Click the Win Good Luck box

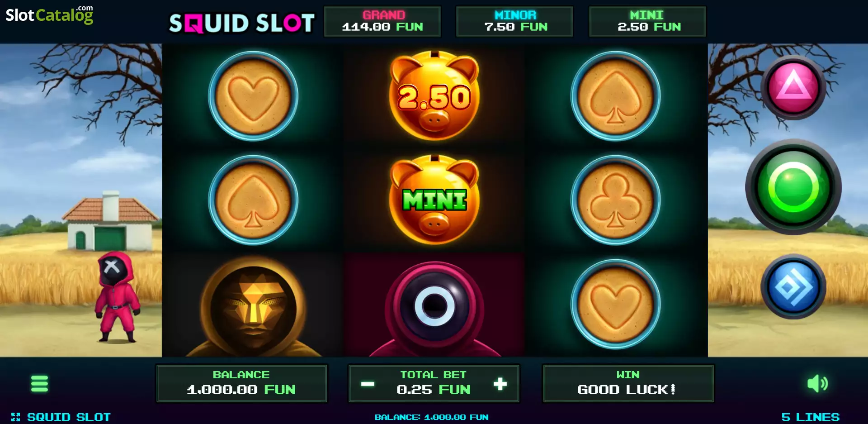click(628, 383)
